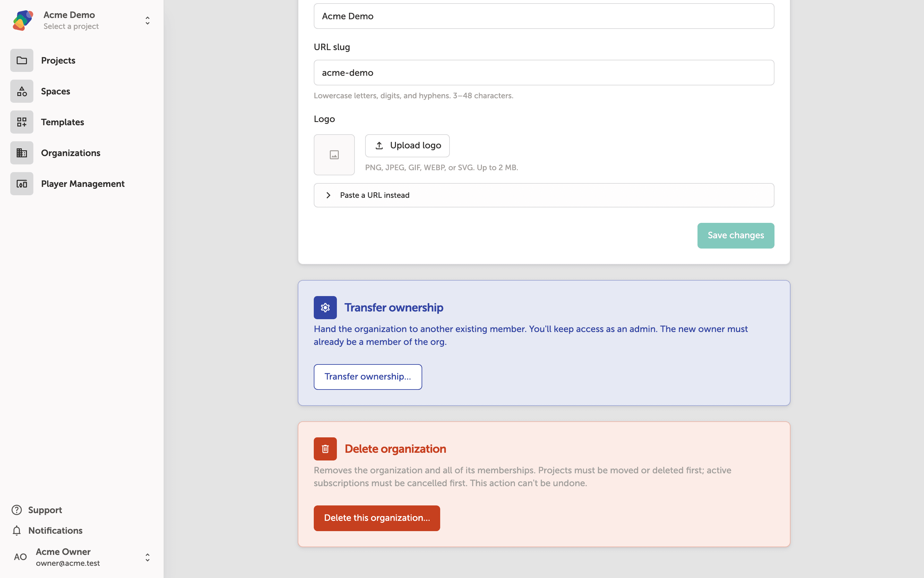Click the Transfer ownership heading

394,308
